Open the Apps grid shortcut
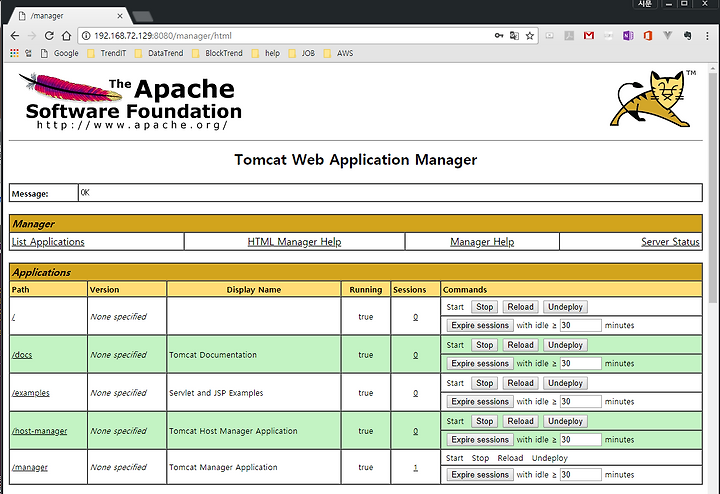Image resolution: width=720 pixels, height=494 pixels. (14, 53)
